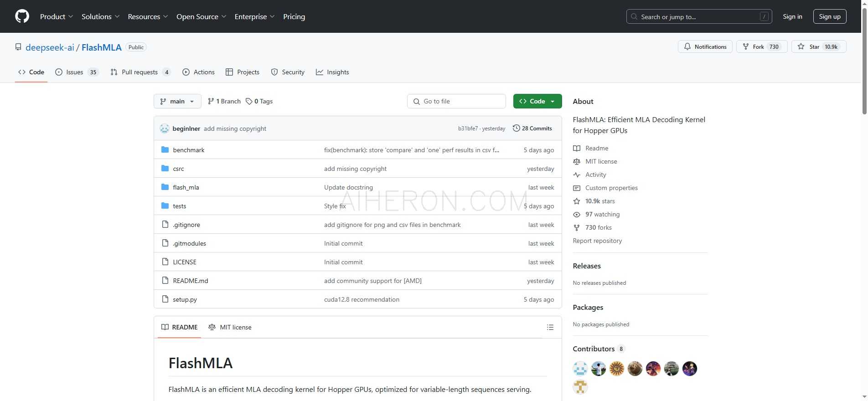This screenshot has width=868, height=401.
Task: Open the deepseek-ai organization link
Action: [x=50, y=47]
